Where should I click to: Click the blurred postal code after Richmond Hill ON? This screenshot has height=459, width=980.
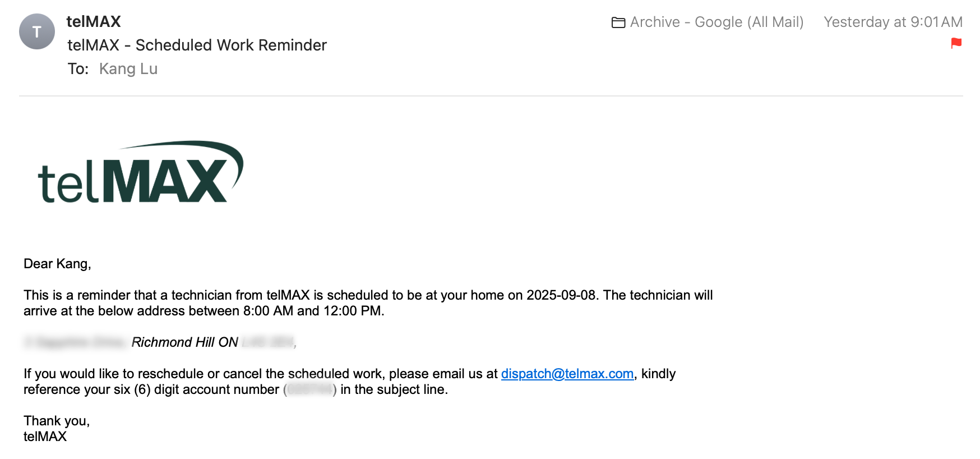(267, 342)
